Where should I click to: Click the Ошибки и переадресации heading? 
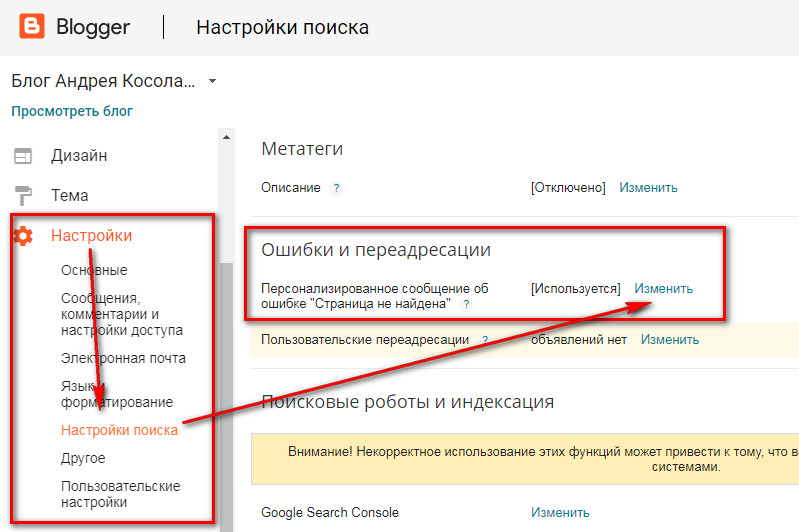click(376, 250)
